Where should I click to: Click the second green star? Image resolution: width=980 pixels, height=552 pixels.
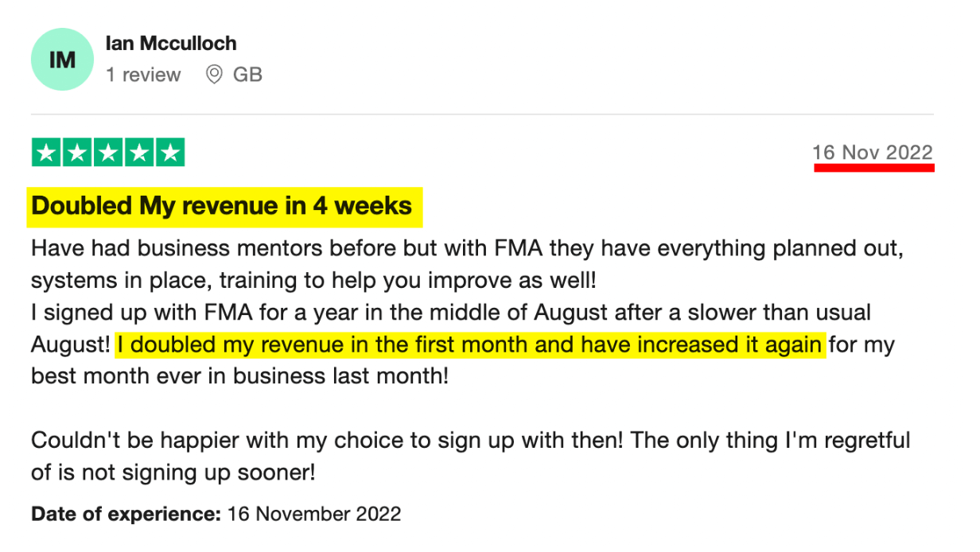(77, 153)
